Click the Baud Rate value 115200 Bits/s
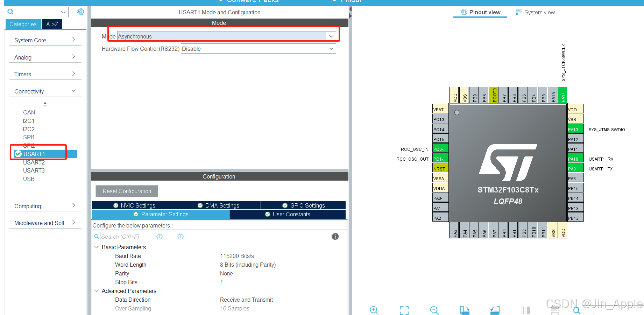This screenshot has height=315, width=644. tap(237, 256)
